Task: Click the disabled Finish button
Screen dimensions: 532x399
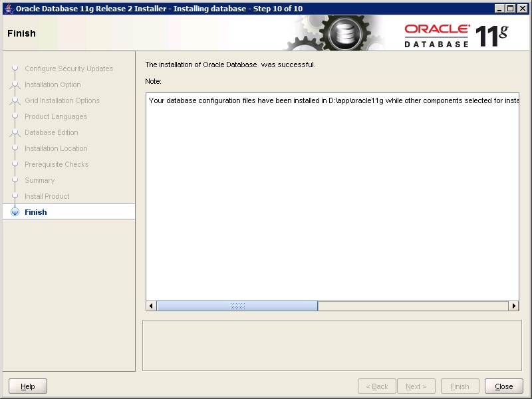Action: click(460, 386)
